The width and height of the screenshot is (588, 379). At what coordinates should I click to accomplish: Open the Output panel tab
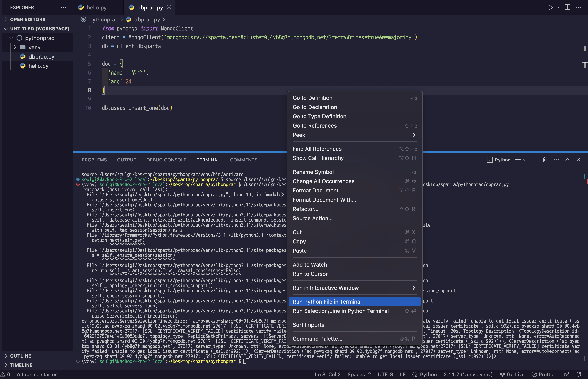(127, 160)
